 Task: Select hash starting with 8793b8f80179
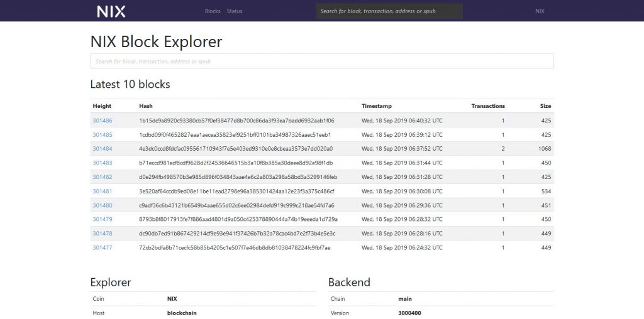(x=238, y=219)
